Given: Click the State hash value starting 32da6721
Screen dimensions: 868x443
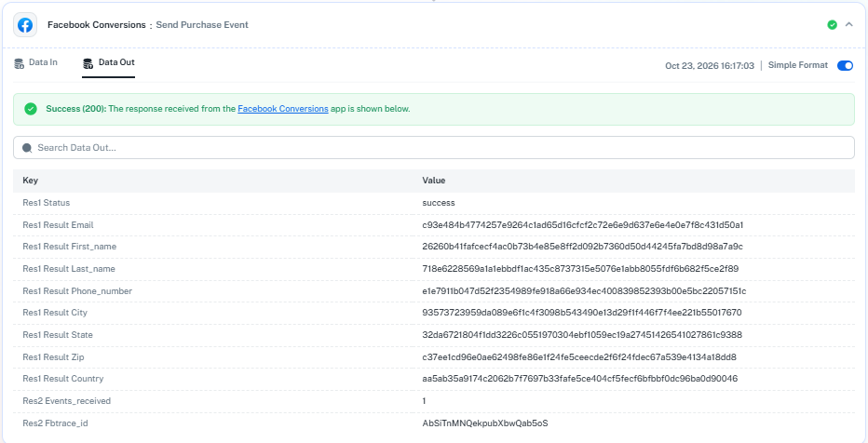Looking at the screenshot, I should click(582, 335).
